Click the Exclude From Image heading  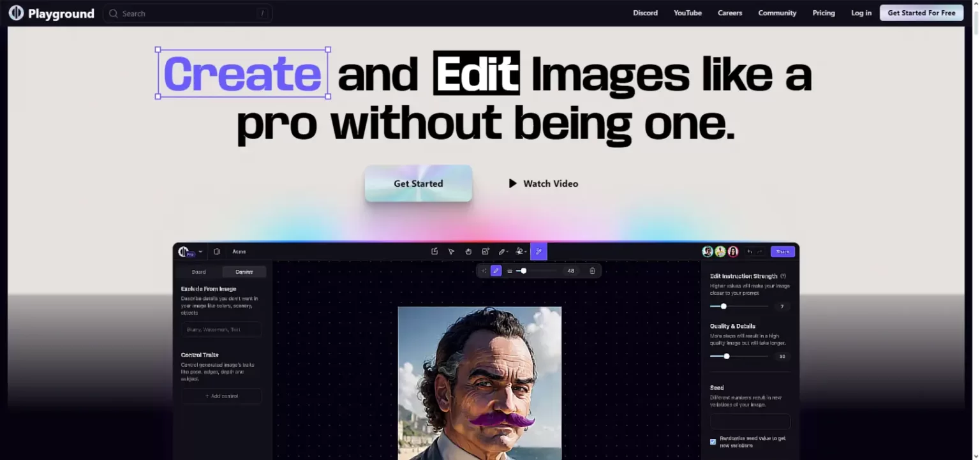click(x=209, y=289)
